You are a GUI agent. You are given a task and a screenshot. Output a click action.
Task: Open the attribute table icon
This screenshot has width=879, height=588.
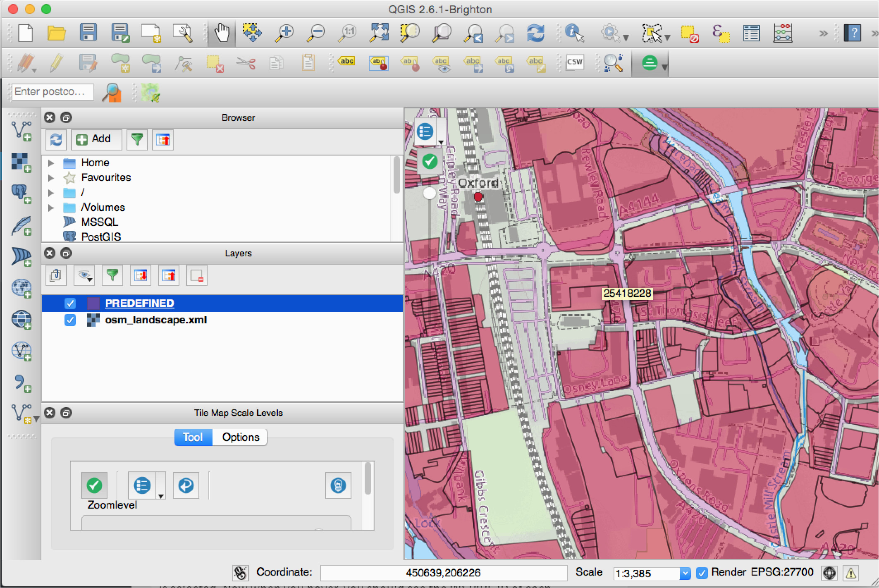pyautogui.click(x=751, y=33)
